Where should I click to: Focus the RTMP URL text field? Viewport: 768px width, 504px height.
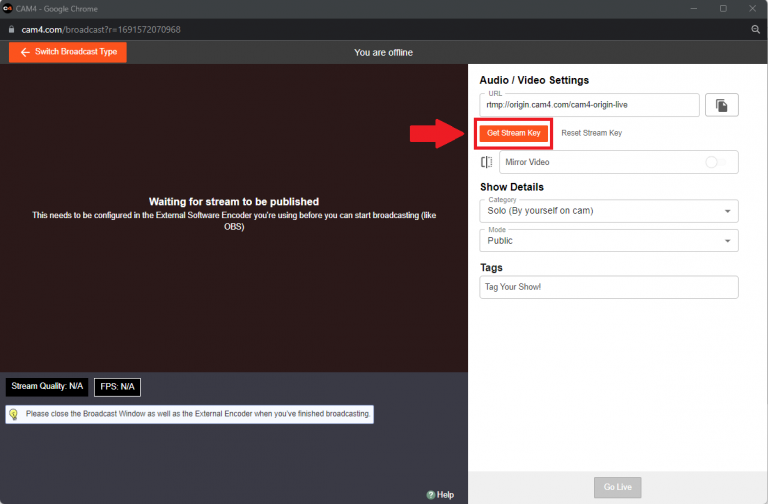589,105
